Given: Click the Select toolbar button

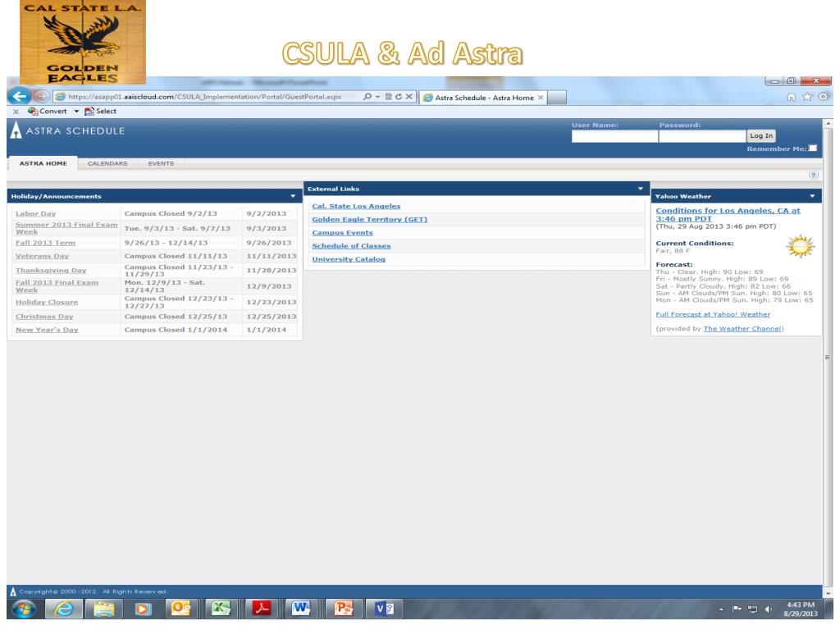Looking at the screenshot, I should [100, 112].
